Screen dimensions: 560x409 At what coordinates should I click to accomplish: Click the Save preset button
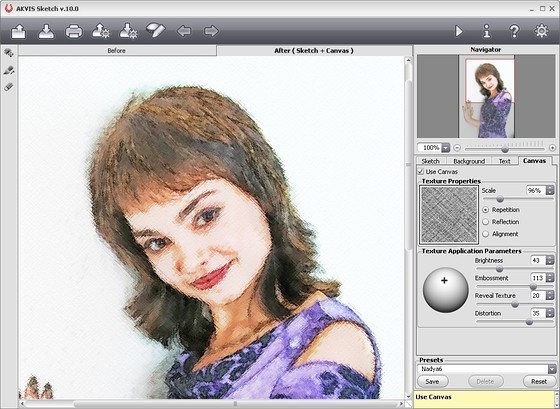coord(432,381)
